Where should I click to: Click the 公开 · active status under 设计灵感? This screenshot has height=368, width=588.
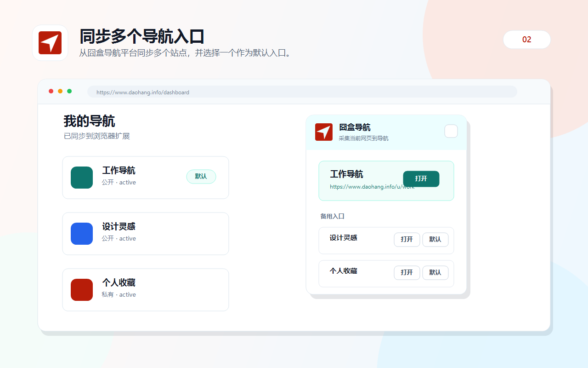coord(119,238)
